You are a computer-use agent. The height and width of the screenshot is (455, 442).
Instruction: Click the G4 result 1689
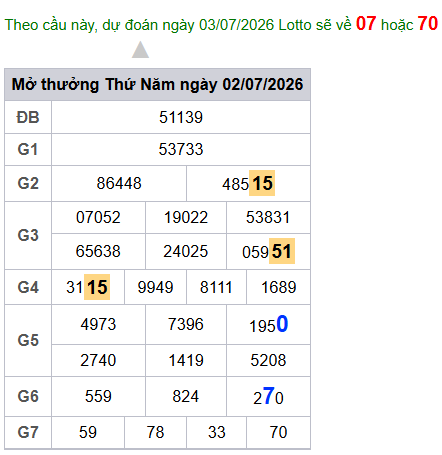click(x=278, y=287)
